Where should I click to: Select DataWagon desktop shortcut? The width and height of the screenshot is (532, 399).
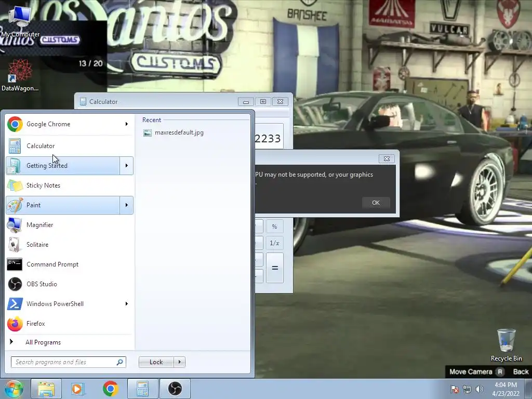(x=20, y=75)
